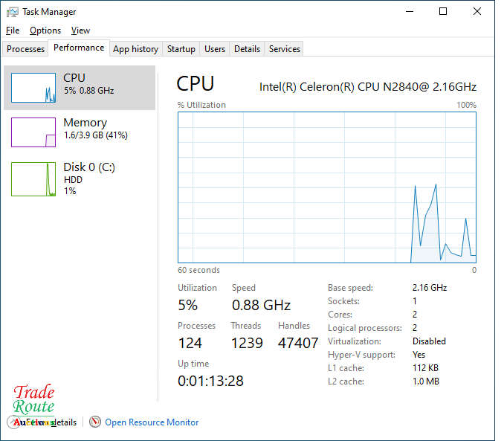This screenshot has height=441, width=504.
Task: Open the Options menu
Action: (x=45, y=30)
